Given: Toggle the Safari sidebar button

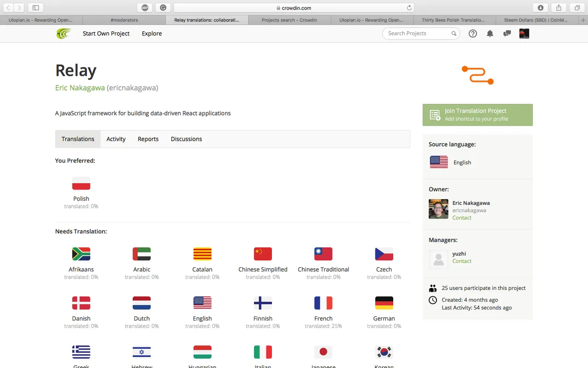Looking at the screenshot, I should pyautogui.click(x=35, y=7).
